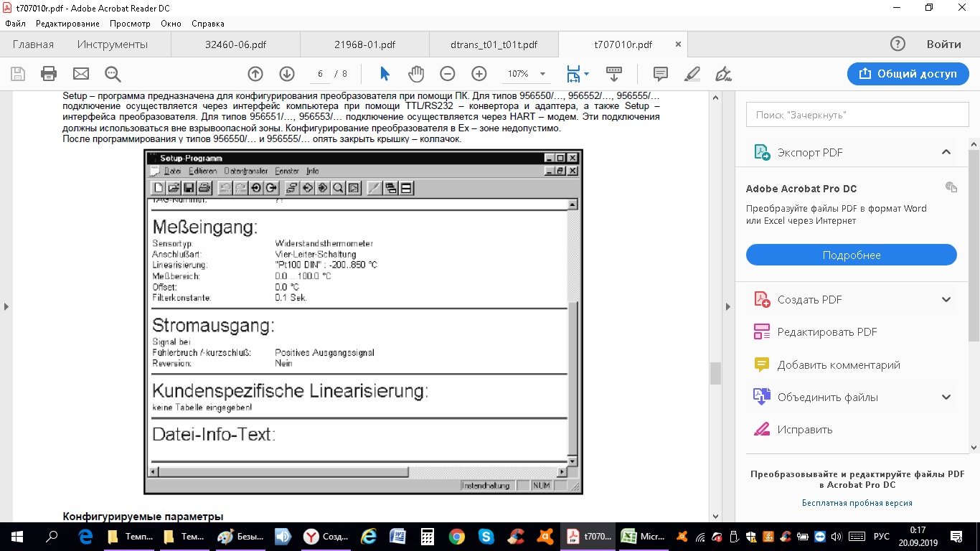Click the Подробнее button
The width and height of the screenshot is (980, 551).
[x=851, y=255]
